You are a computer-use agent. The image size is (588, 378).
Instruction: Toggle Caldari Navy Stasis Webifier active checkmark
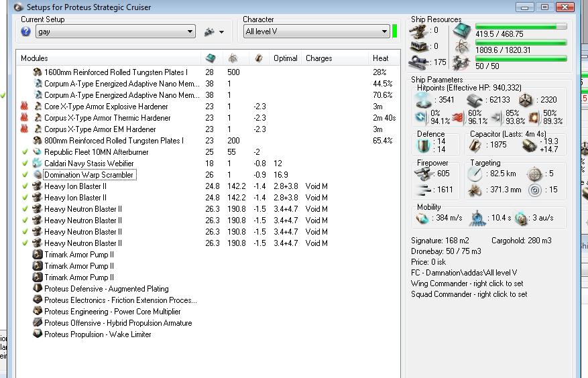pos(25,163)
